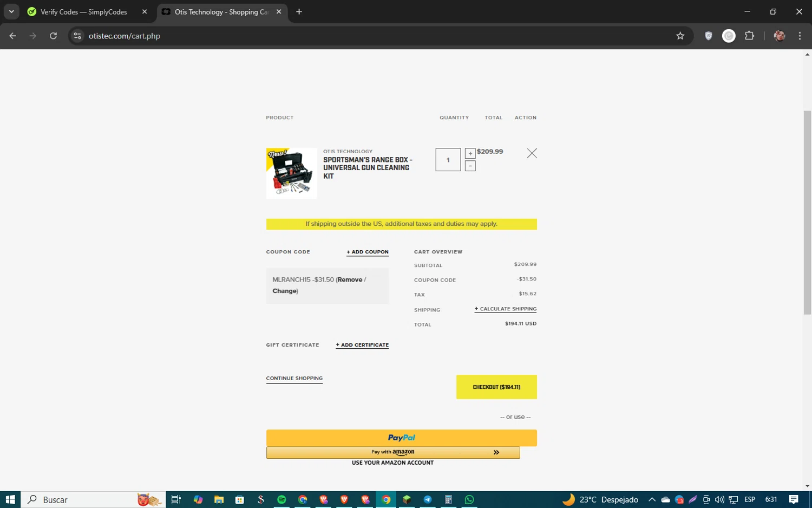Decrease quantity with the minus button
The width and height of the screenshot is (812, 508).
click(470, 166)
